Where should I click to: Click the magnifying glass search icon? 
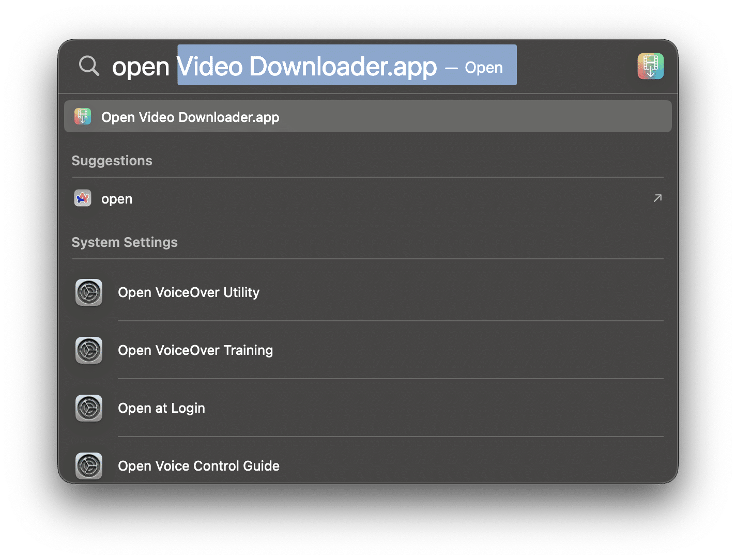pyautogui.click(x=89, y=66)
